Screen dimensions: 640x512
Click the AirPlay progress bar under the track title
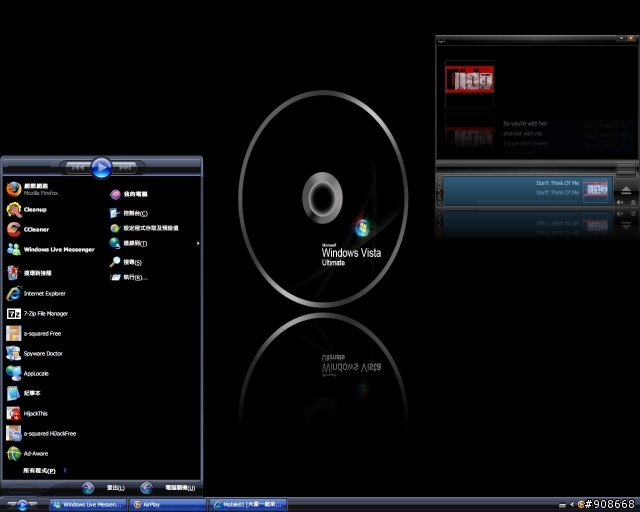point(529,201)
